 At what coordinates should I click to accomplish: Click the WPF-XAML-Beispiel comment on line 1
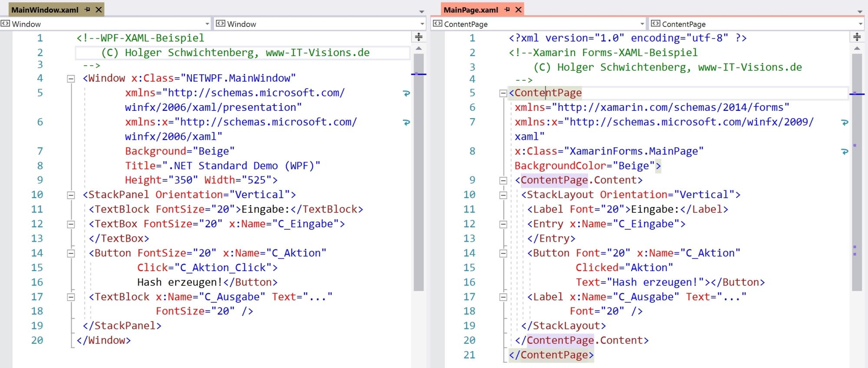[x=140, y=38]
